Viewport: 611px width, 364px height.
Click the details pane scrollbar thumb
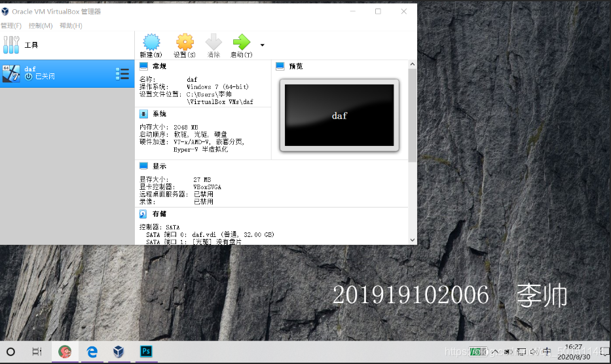coord(413,115)
